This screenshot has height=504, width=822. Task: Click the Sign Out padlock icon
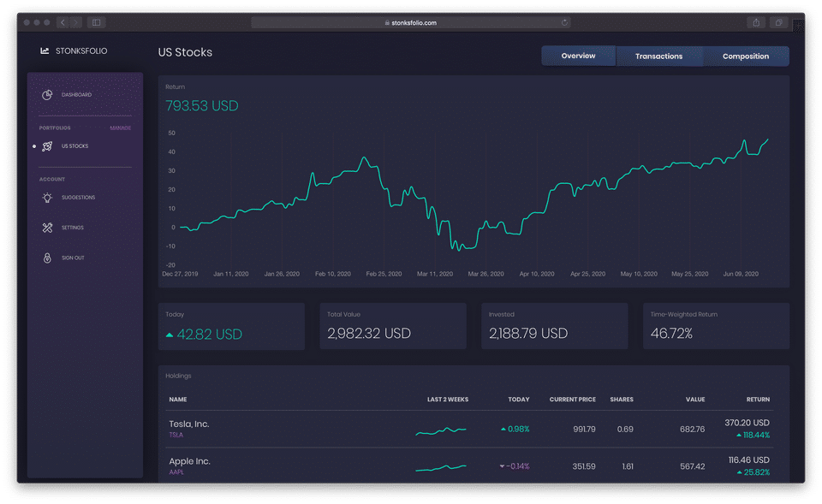pyautogui.click(x=48, y=258)
